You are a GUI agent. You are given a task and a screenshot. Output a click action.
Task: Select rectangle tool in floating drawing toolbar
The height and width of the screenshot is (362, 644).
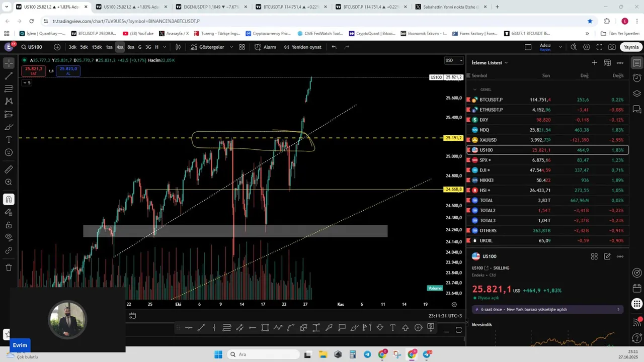coord(265,328)
